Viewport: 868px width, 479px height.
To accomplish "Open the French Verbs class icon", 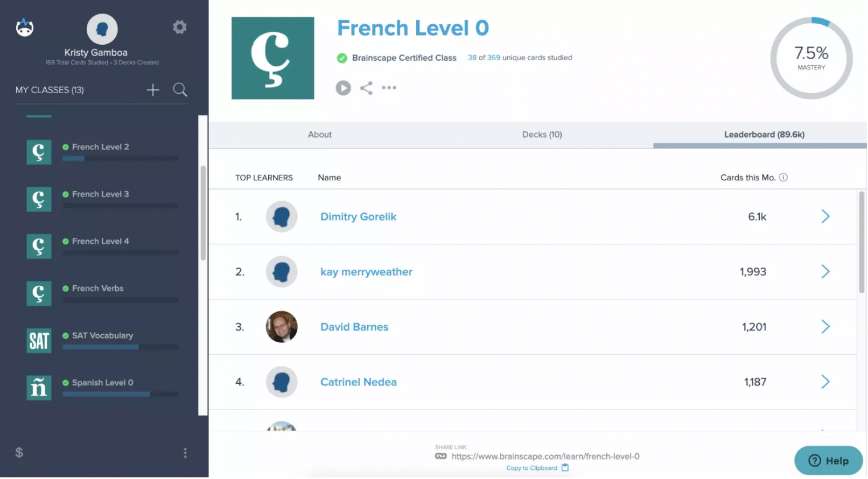I will click(x=39, y=294).
